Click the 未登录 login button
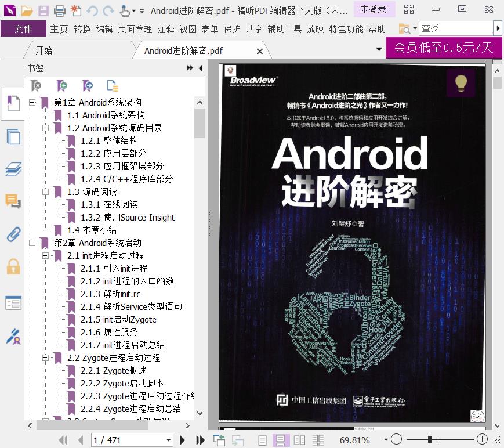 tap(374, 9)
